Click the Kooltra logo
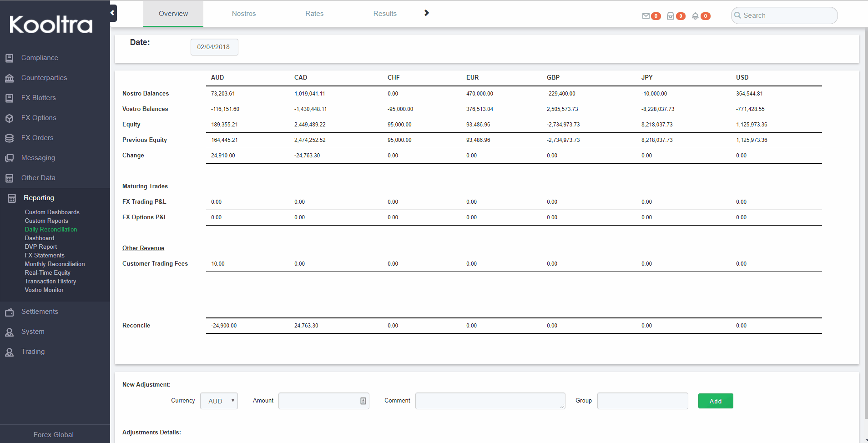This screenshot has width=868, height=443. (x=51, y=25)
